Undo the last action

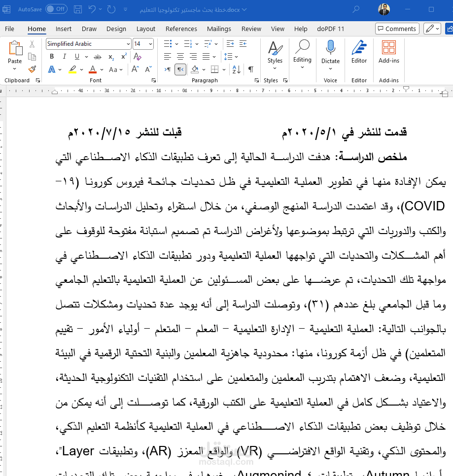pyautogui.click(x=92, y=9)
